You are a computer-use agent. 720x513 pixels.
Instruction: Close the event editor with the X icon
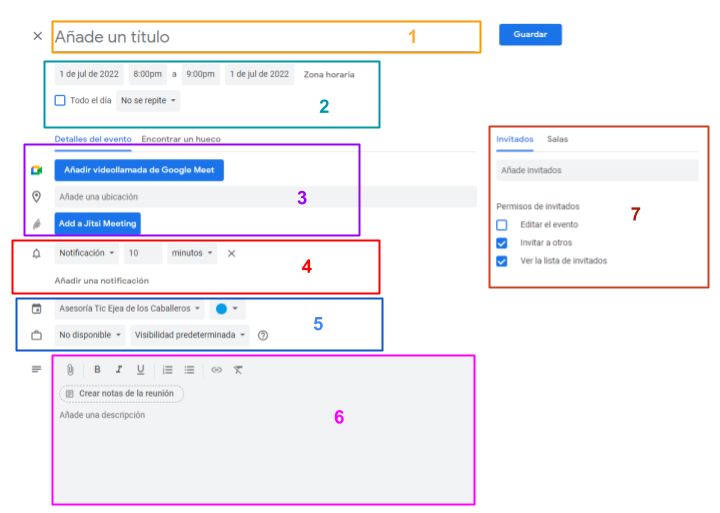coord(38,36)
